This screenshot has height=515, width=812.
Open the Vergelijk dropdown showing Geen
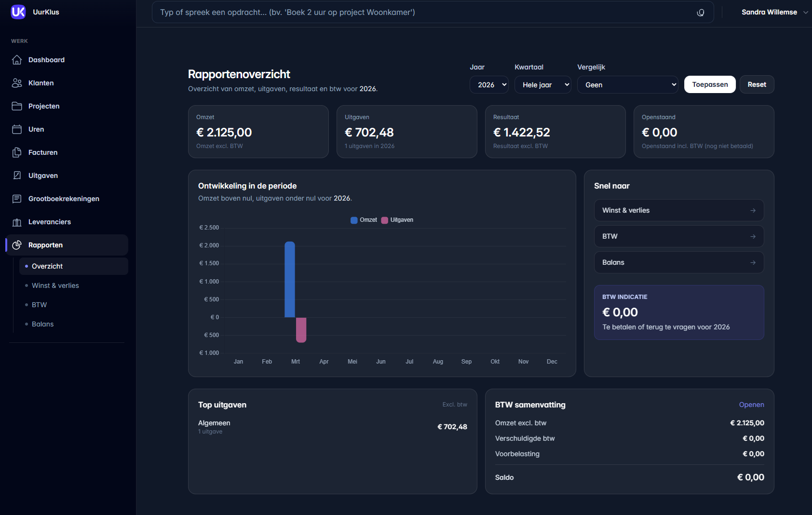(x=628, y=84)
